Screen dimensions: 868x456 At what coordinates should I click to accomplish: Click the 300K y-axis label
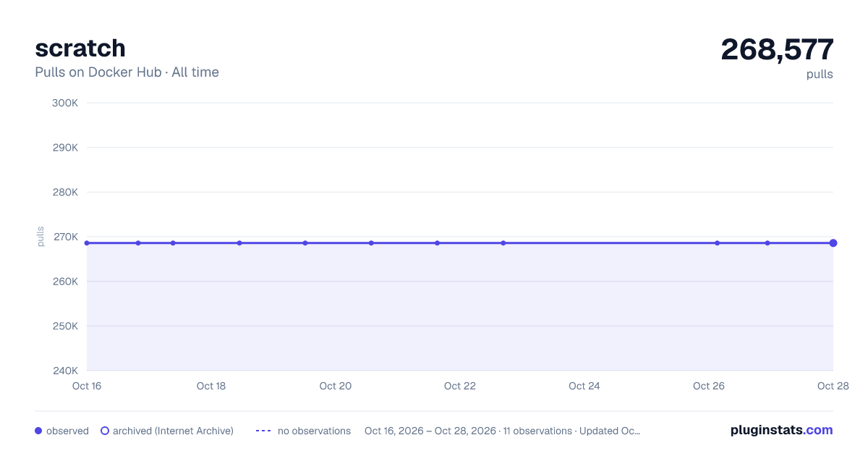click(x=65, y=103)
